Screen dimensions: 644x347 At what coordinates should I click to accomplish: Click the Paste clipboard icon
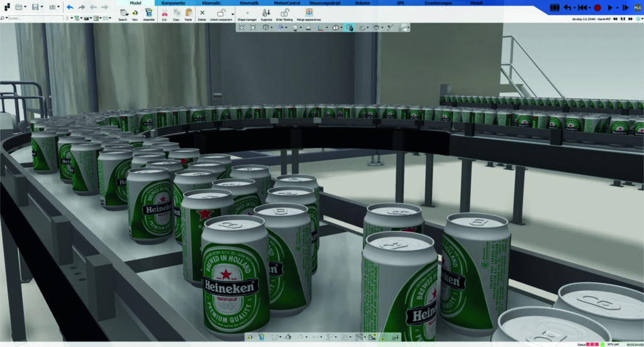coord(188,13)
